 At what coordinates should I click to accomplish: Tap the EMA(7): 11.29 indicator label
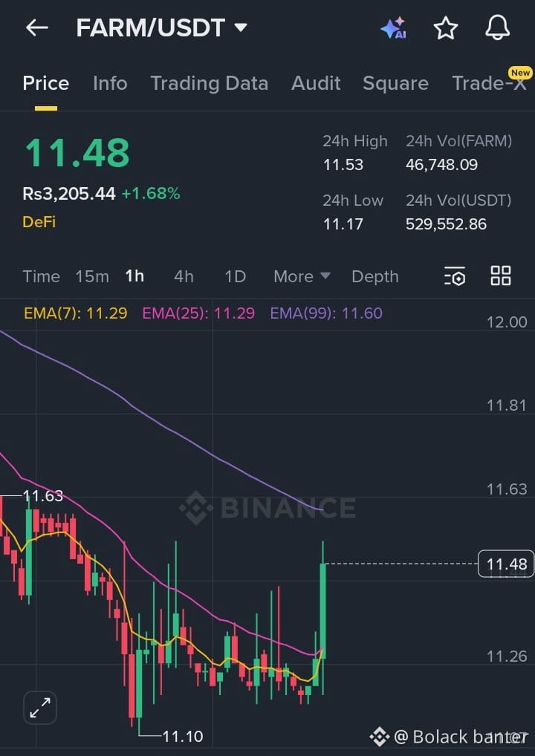[76, 313]
